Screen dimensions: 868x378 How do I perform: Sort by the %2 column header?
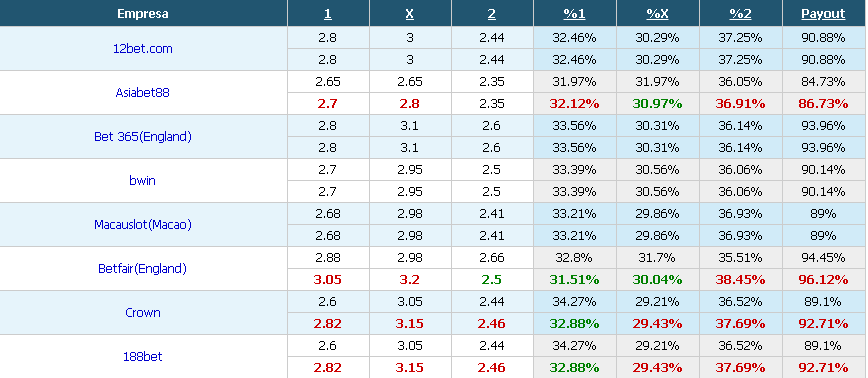[x=740, y=14]
